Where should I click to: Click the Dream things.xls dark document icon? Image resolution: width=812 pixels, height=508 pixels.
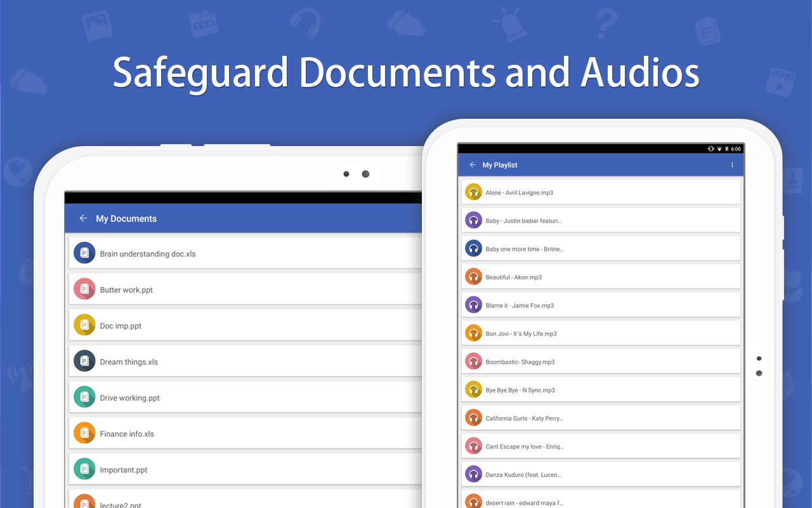pyautogui.click(x=84, y=362)
